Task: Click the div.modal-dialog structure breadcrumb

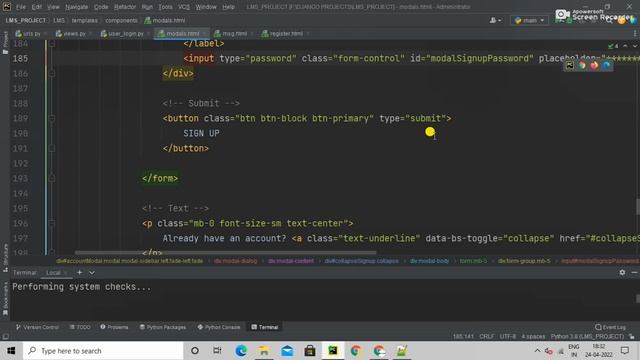Action: pos(236,261)
